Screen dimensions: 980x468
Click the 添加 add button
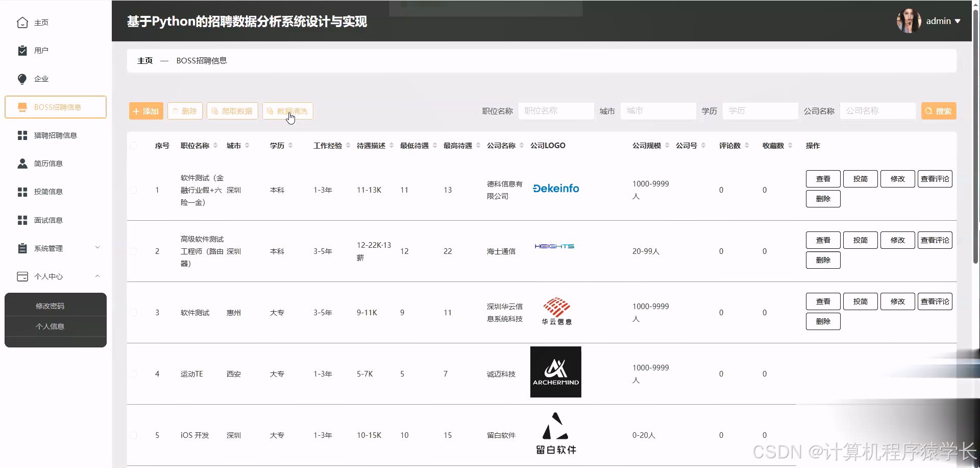tap(145, 111)
